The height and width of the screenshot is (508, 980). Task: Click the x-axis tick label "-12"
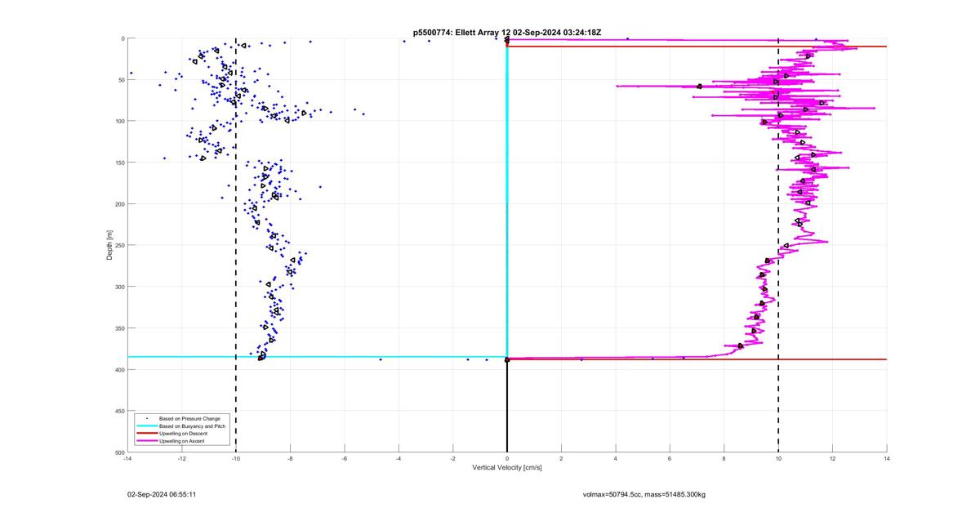click(181, 459)
